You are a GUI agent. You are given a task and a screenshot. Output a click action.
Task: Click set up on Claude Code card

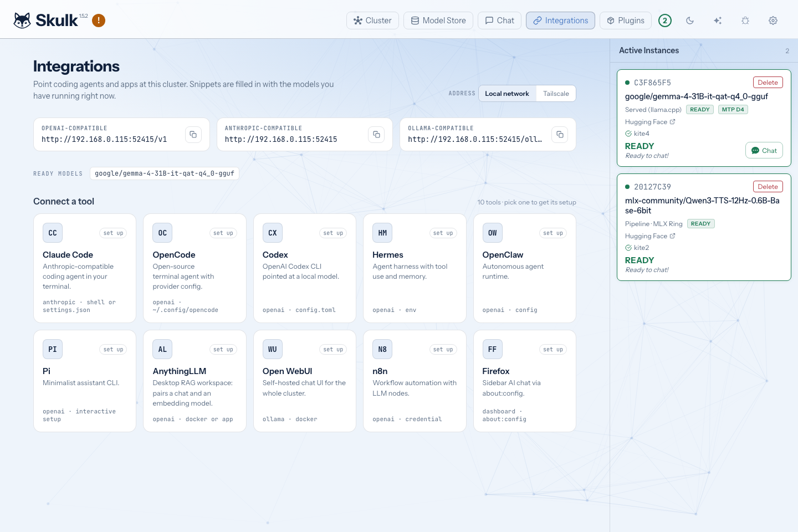[x=114, y=233]
